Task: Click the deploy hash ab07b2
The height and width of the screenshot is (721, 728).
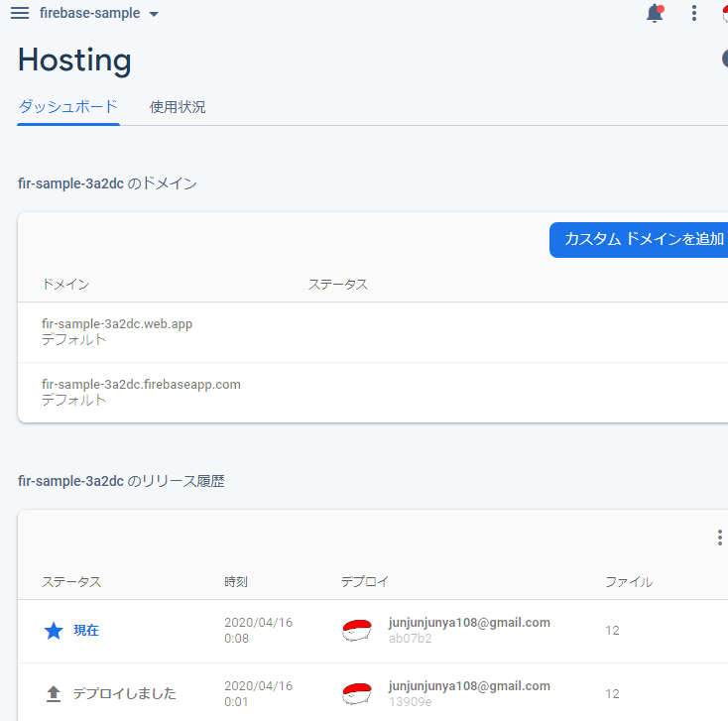Action: [411, 639]
